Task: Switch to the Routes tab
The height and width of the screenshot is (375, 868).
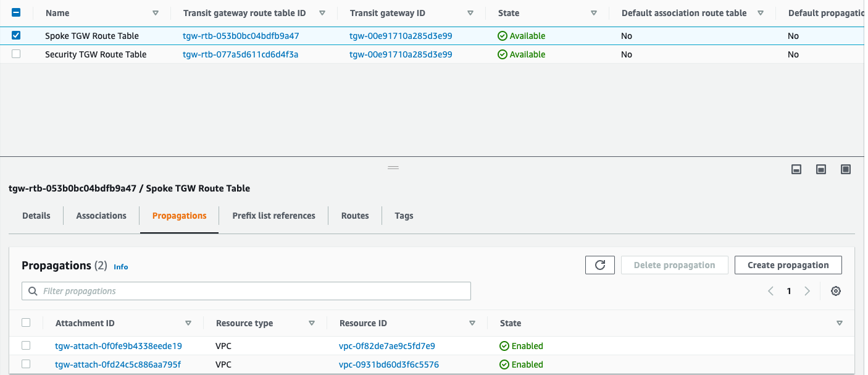Action: pyautogui.click(x=355, y=216)
